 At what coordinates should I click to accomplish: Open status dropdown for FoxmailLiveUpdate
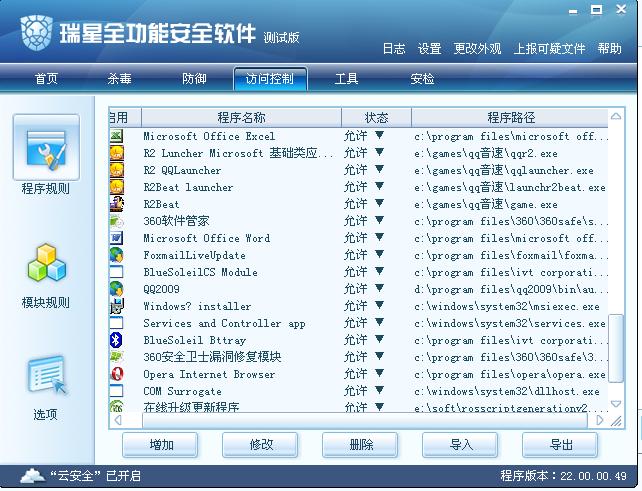click(379, 254)
